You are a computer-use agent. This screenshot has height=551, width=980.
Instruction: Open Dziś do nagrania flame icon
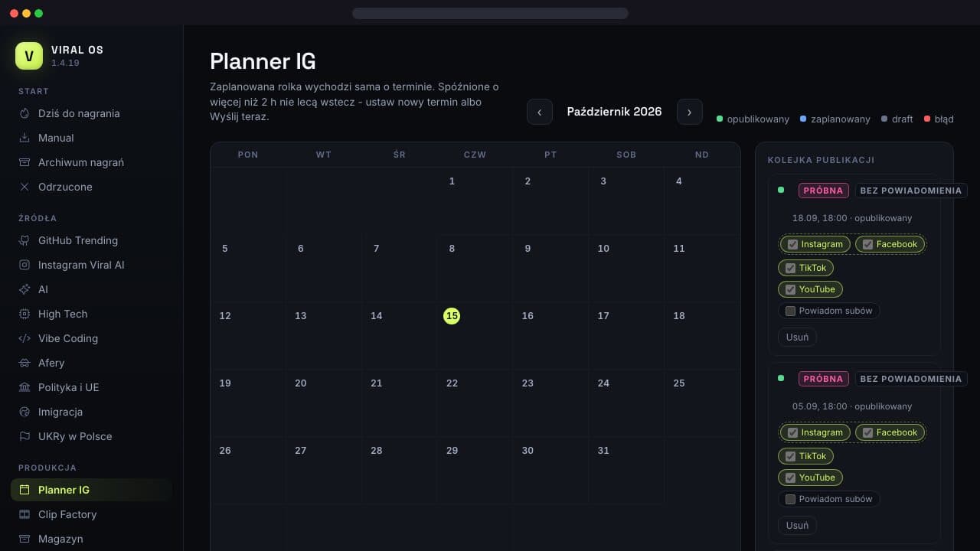(24, 113)
